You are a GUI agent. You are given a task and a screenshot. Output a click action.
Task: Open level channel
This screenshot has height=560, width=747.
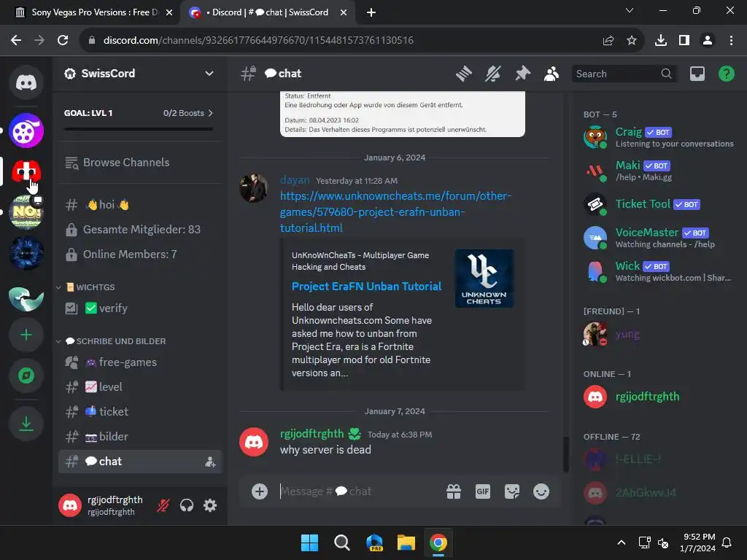(x=139, y=387)
